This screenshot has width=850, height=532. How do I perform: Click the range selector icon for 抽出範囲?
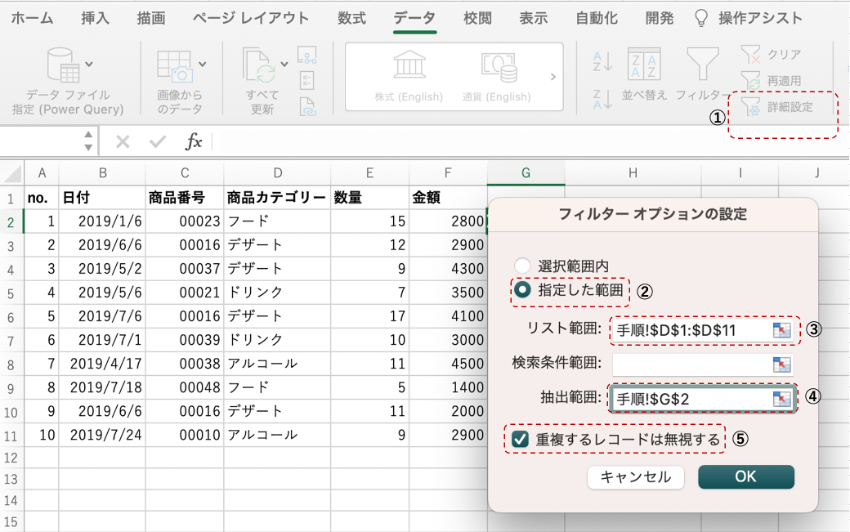click(x=781, y=399)
